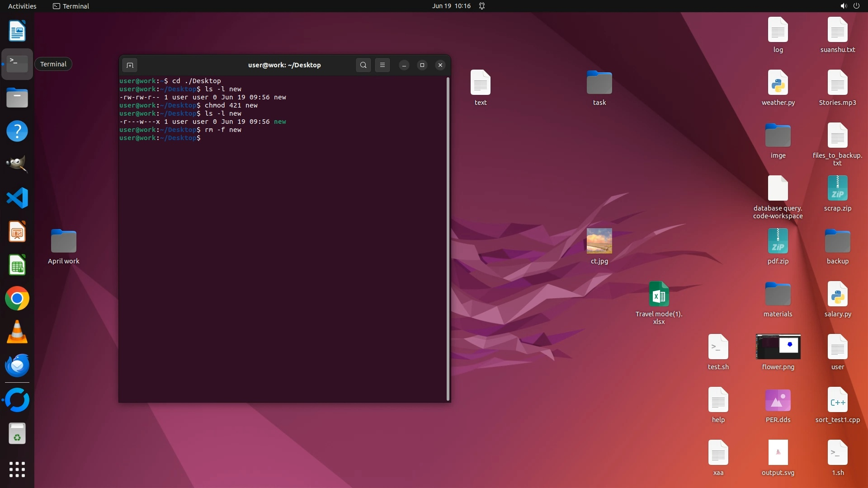Screen dimensions: 868x488
Task: Open GIMP image editor from dock
Action: [17, 164]
